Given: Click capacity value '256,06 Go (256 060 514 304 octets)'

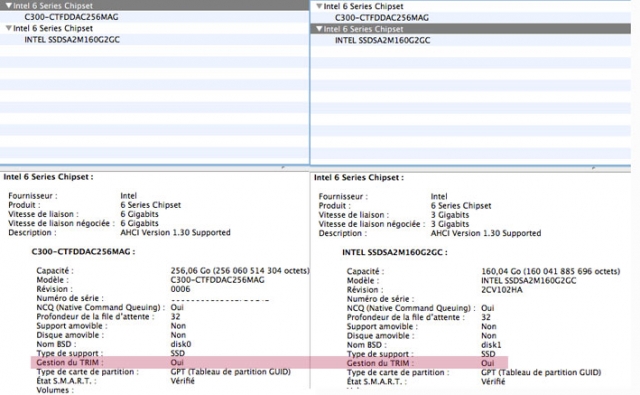Looking at the screenshot, I should tap(240, 271).
